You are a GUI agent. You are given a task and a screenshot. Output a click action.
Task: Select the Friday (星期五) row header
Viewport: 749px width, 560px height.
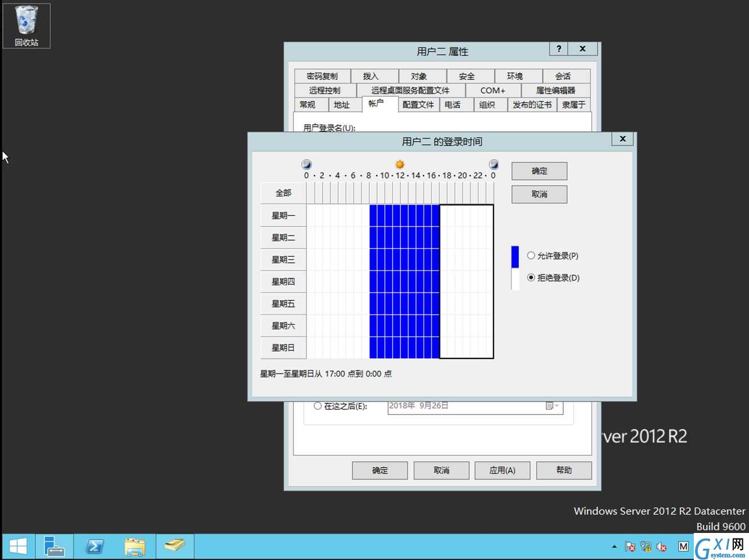[283, 304]
